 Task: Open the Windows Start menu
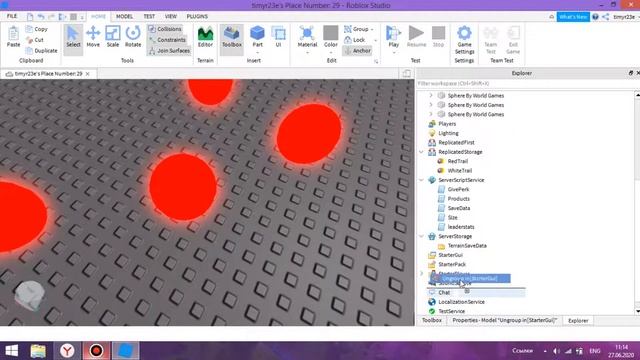tap(11, 351)
